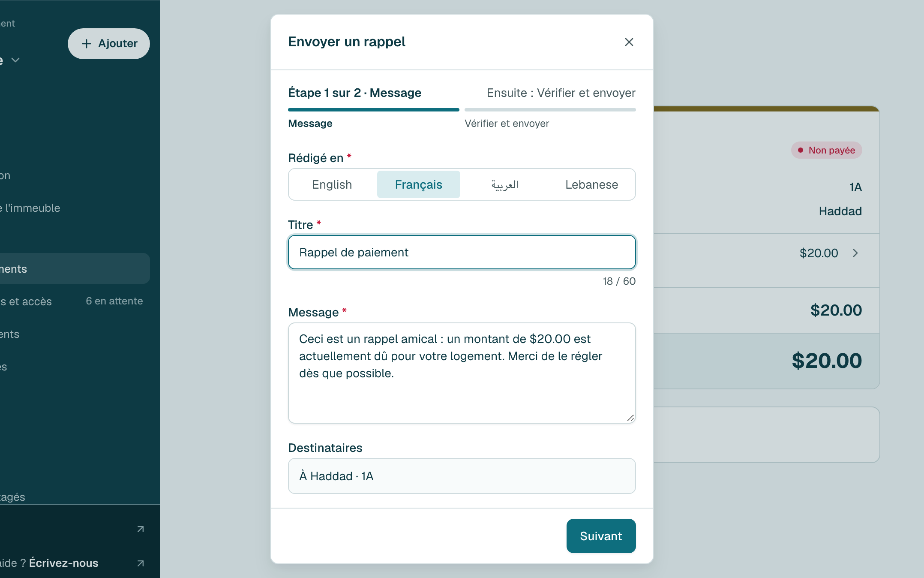
Task: Open the $20.00 line item chevron
Action: click(x=855, y=253)
